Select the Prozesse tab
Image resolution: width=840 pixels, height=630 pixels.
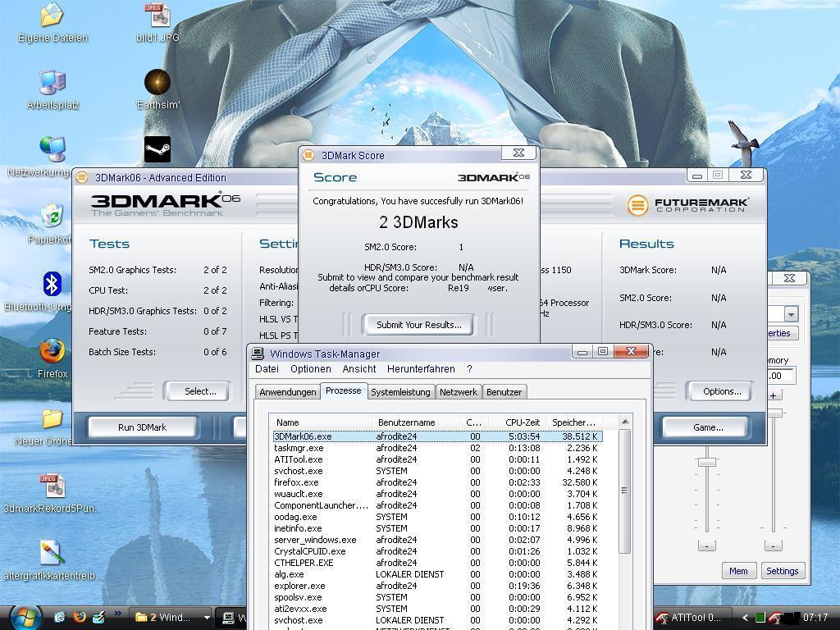344,391
